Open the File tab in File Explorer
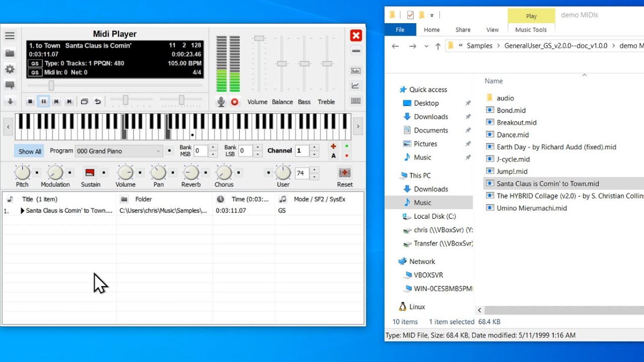Screen dimensions: 644x362 coord(400,30)
